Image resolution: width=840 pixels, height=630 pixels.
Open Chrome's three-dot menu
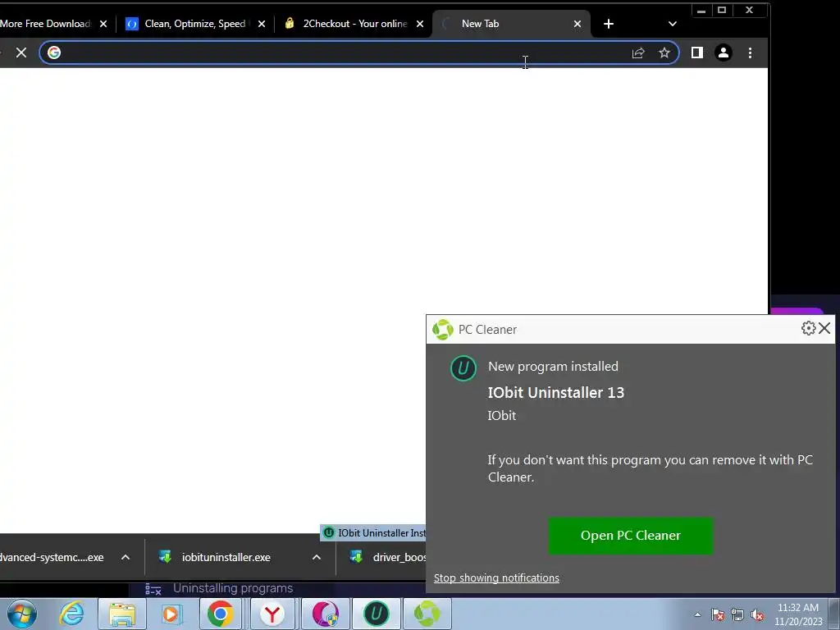coord(750,52)
